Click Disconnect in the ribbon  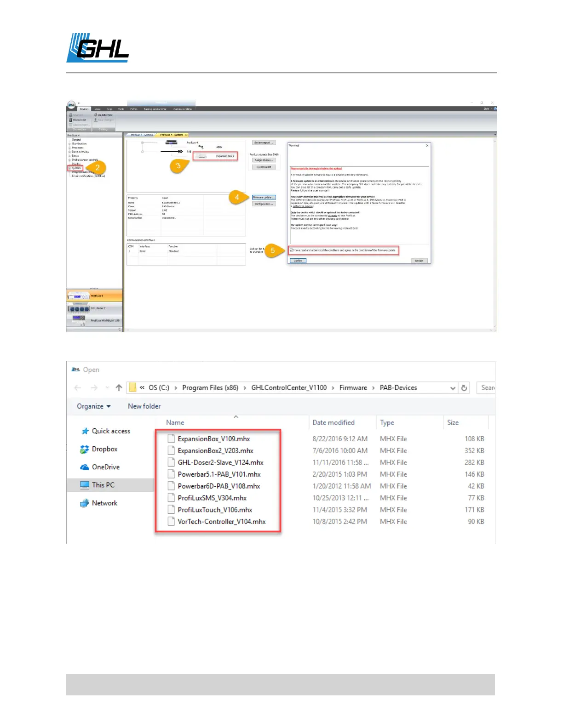pyautogui.click(x=78, y=120)
